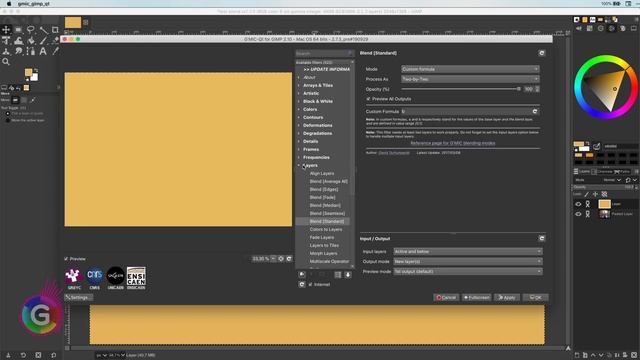The image size is (640, 360).
Task: Open the layer blend Mode dropdown in Layers panel
Action: tap(611, 180)
